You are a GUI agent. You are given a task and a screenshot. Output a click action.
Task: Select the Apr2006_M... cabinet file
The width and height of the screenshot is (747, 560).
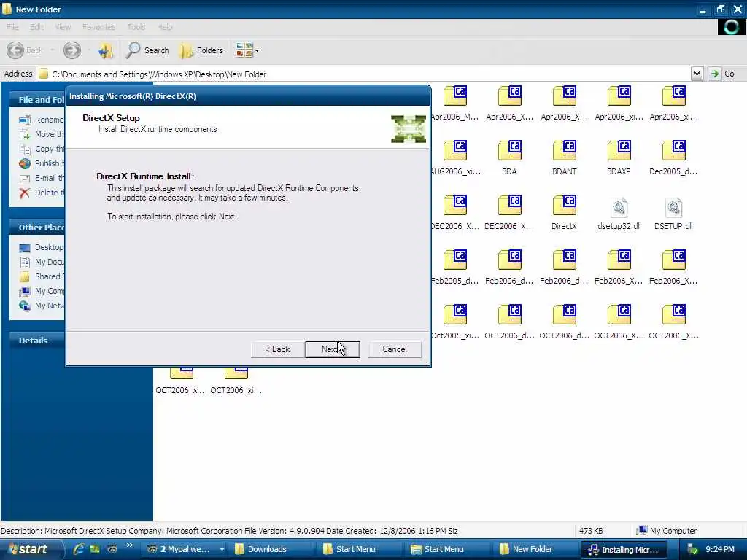coord(454,104)
